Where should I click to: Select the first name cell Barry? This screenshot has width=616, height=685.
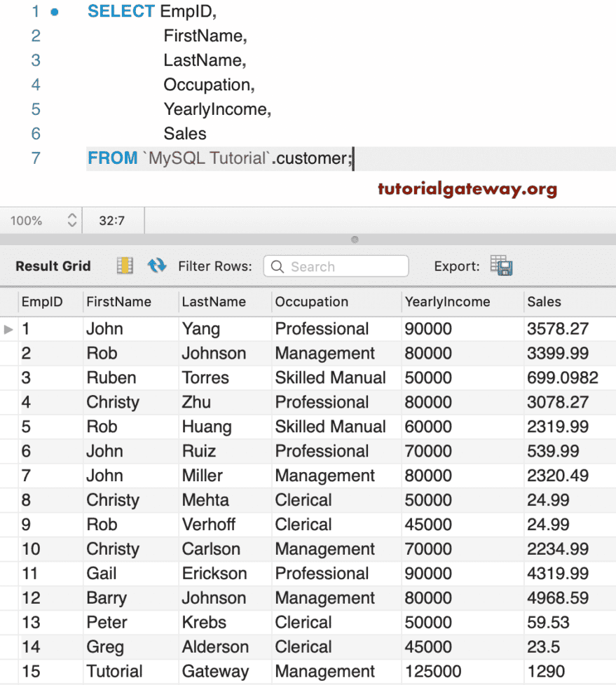tap(131, 598)
